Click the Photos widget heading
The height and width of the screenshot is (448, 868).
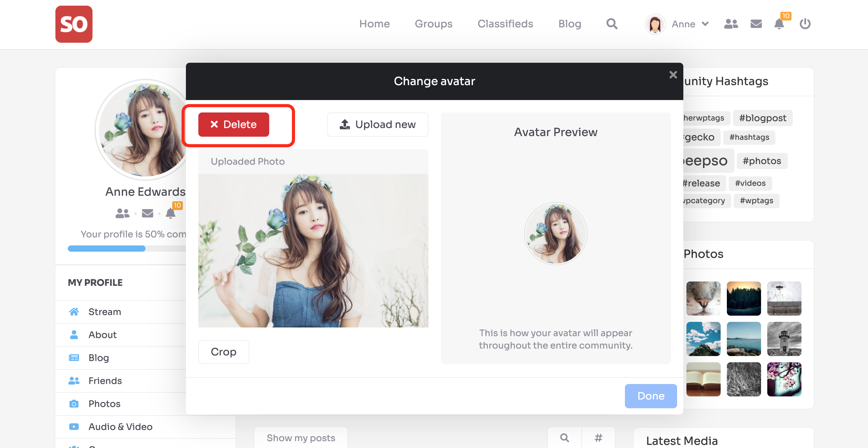[703, 254]
